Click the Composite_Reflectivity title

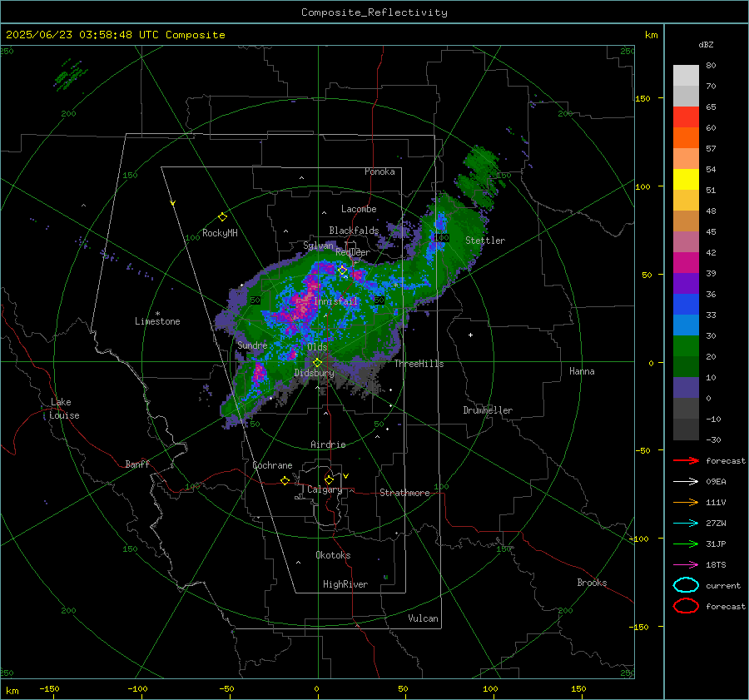pos(374,12)
